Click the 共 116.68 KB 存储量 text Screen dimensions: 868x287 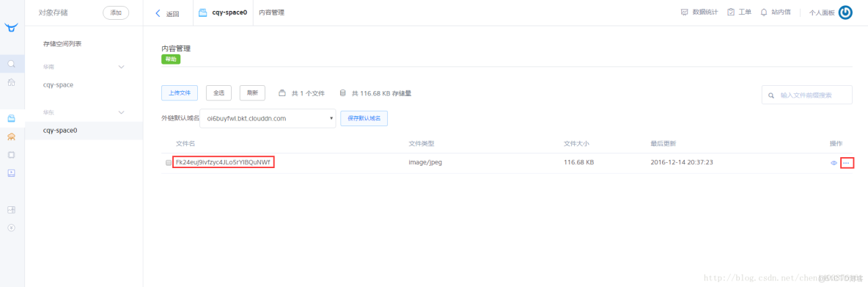381,94
